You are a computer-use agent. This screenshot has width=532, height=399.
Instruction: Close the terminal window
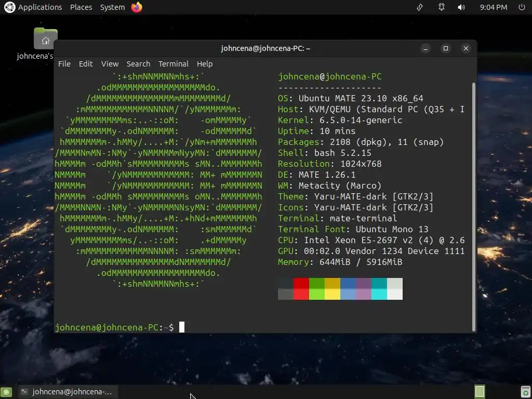pos(466,48)
